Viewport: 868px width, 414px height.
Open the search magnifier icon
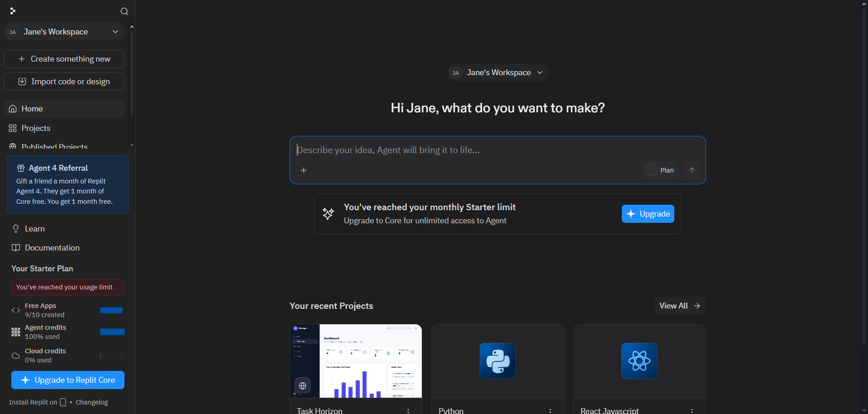124,11
